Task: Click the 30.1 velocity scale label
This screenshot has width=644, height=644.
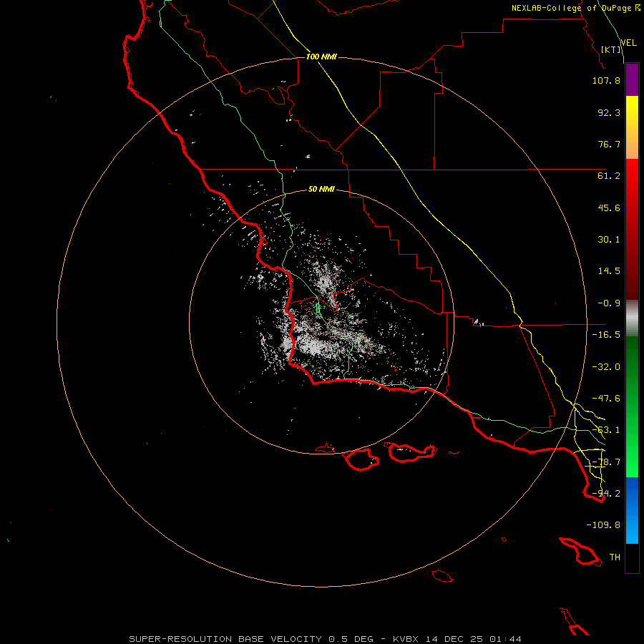Action: click(609, 240)
